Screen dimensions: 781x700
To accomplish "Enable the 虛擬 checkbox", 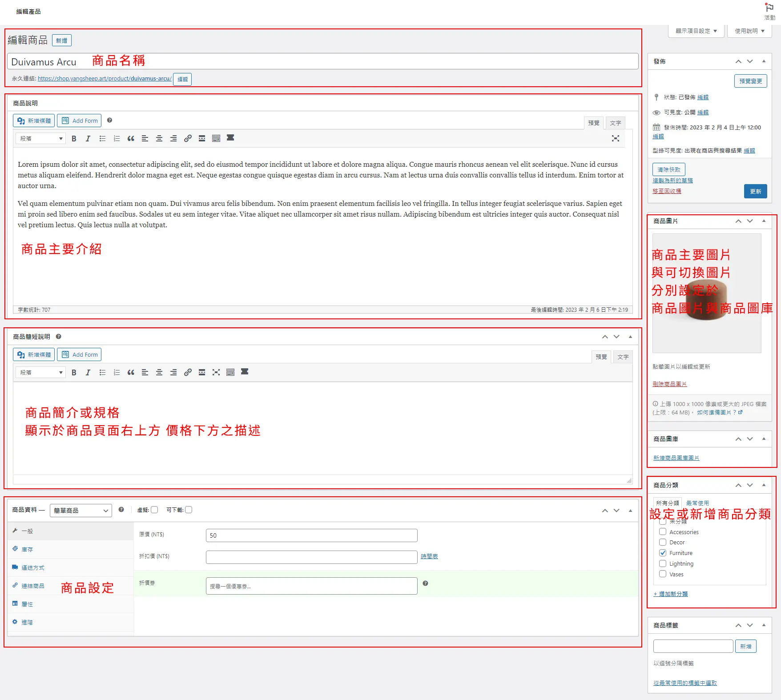I will coord(154,510).
